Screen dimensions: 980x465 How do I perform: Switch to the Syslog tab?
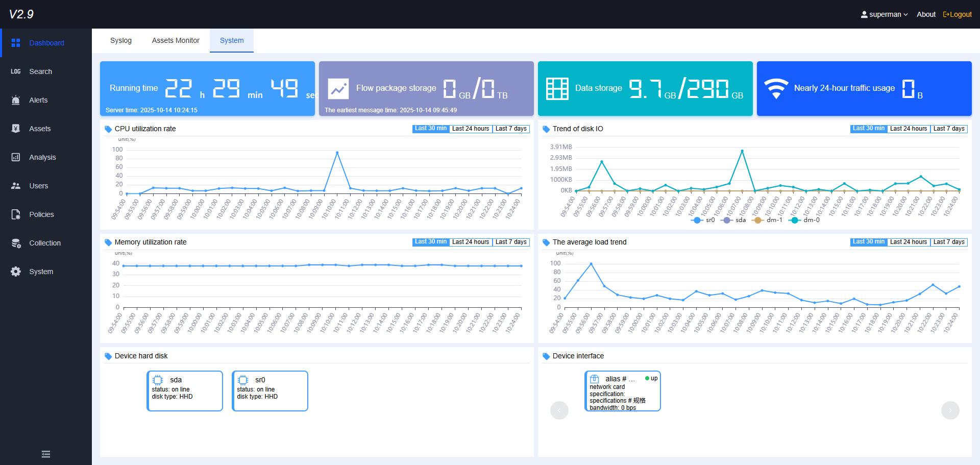point(121,40)
